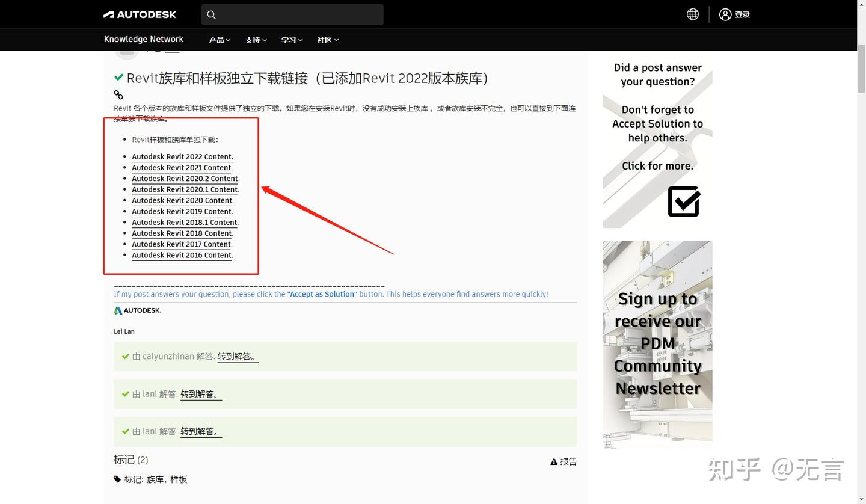This screenshot has width=866, height=504.
Task: Open Autodesk Revit 2021 Content link
Action: 182,168
